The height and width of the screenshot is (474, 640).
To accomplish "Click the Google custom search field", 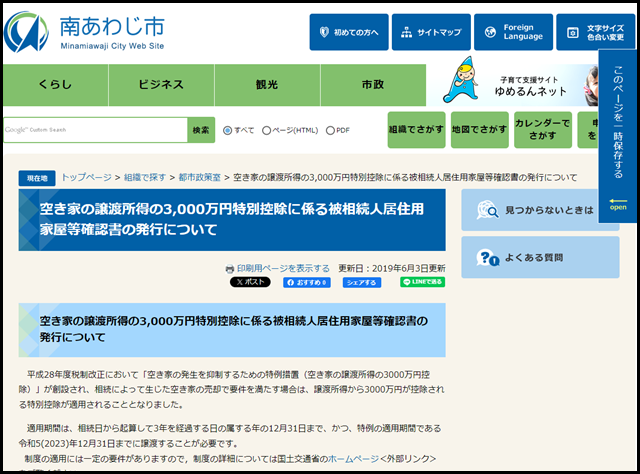I will [x=96, y=130].
